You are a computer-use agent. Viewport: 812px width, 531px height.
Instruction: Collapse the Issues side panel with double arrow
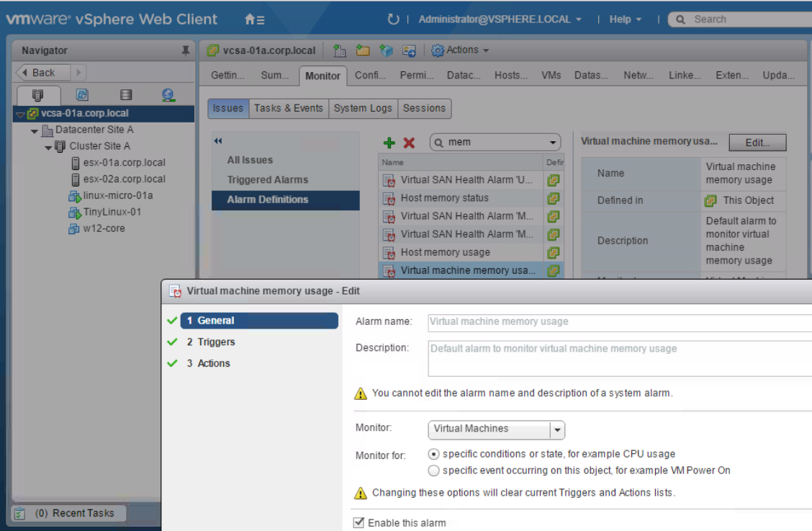218,141
